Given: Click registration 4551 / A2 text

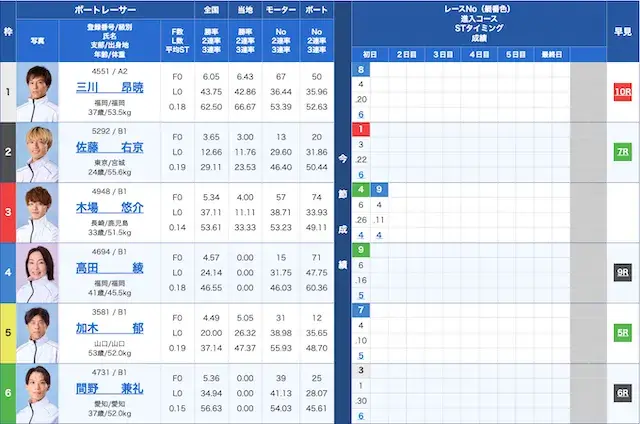Looking at the screenshot, I should (x=109, y=71).
